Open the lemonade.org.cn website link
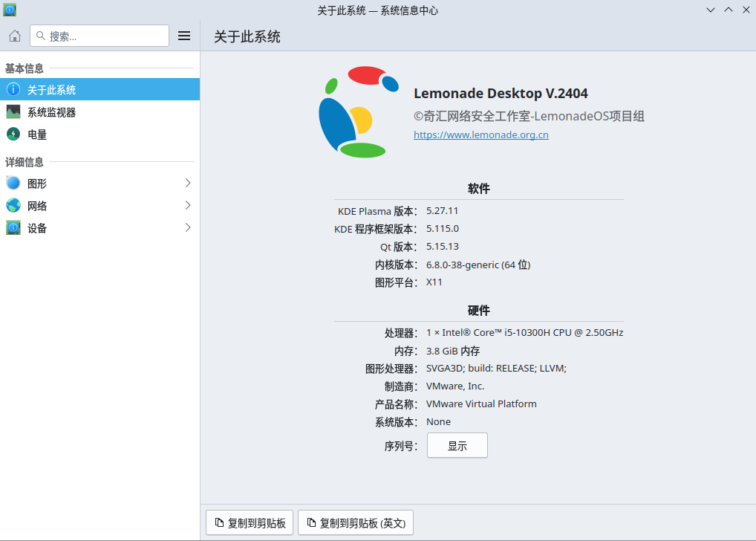Image resolution: width=756 pixels, height=541 pixels. pos(481,135)
